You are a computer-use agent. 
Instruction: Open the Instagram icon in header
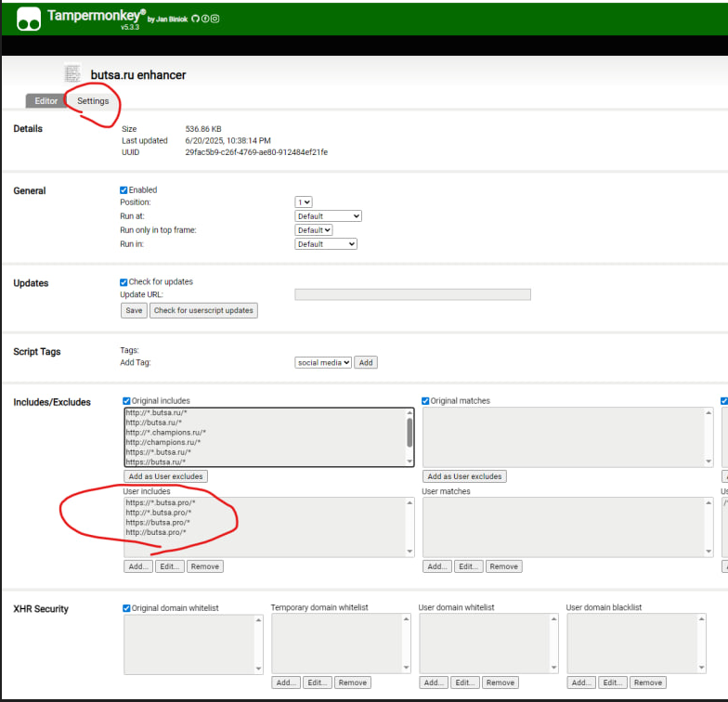(x=215, y=19)
